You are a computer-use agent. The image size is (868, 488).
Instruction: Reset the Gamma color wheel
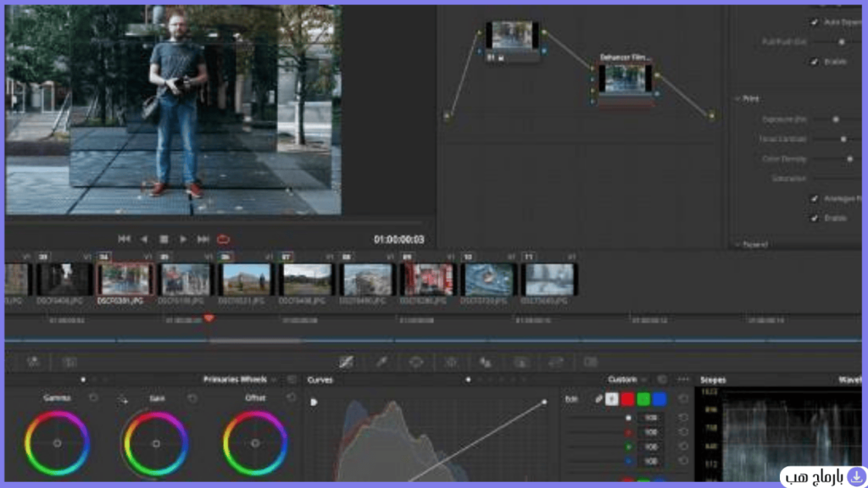pos(93,397)
